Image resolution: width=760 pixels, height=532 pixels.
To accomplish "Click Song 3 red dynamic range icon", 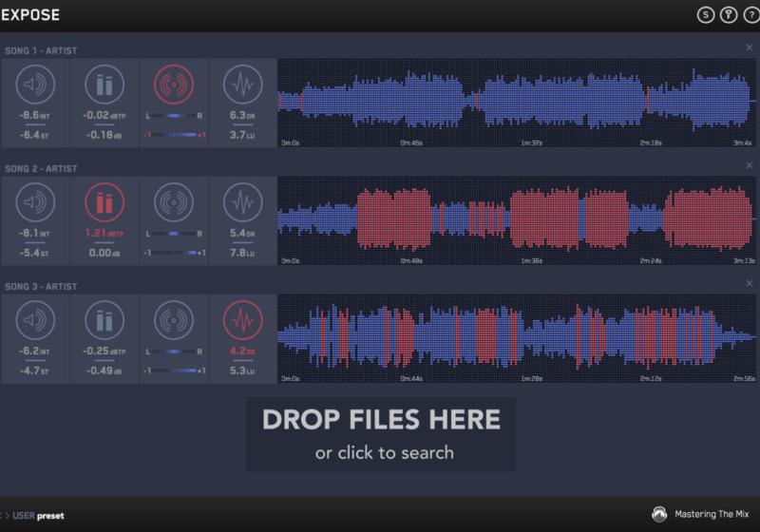I will pyautogui.click(x=242, y=320).
